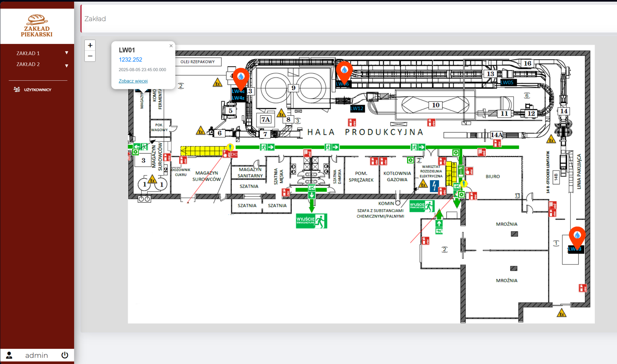Click the admin user profile icon
Screen dimensions: 617x364
[9, 355]
